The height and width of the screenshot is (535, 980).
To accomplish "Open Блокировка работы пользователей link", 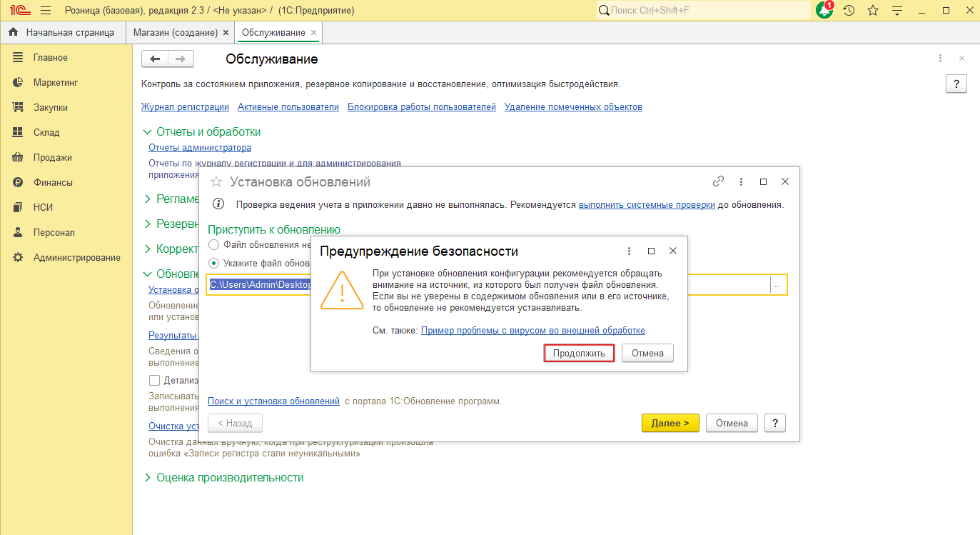I will [422, 106].
